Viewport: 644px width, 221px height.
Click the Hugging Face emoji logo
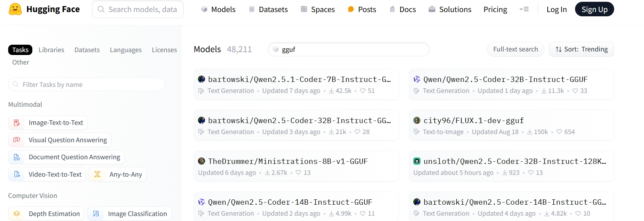[x=15, y=9]
